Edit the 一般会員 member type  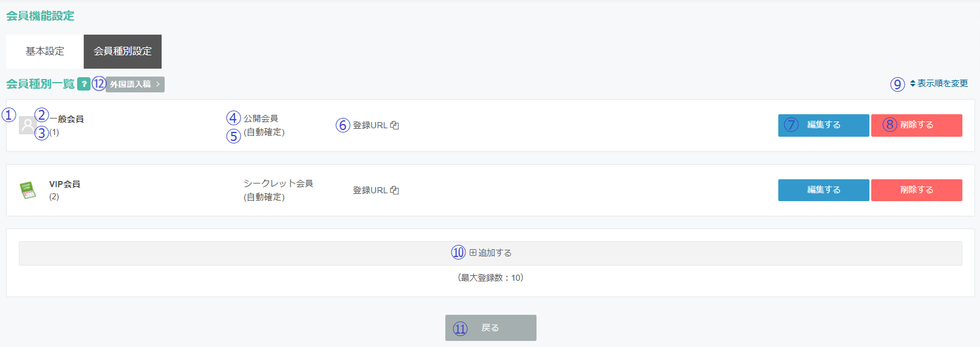pyautogui.click(x=823, y=125)
